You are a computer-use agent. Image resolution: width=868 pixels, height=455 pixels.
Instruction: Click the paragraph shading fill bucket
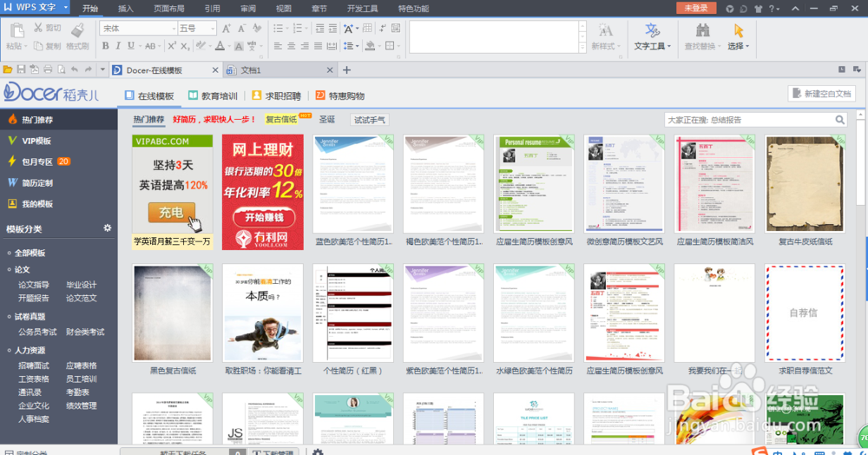(x=370, y=46)
